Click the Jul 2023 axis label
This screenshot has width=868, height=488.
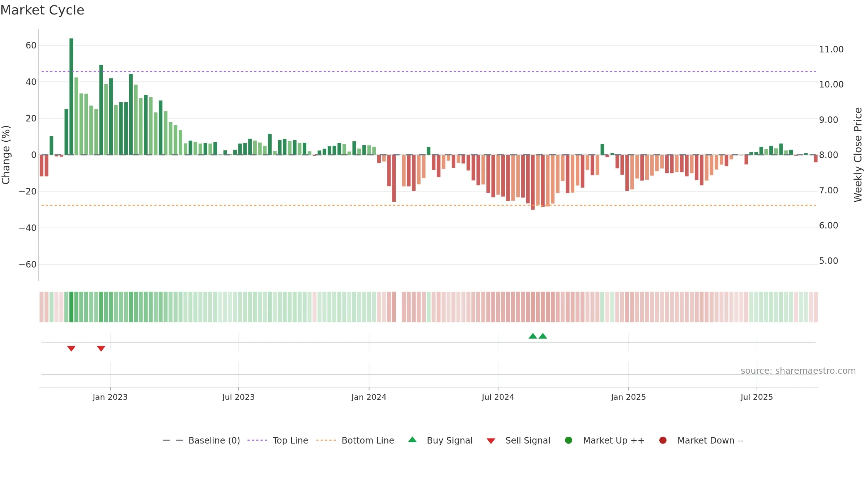coord(238,397)
